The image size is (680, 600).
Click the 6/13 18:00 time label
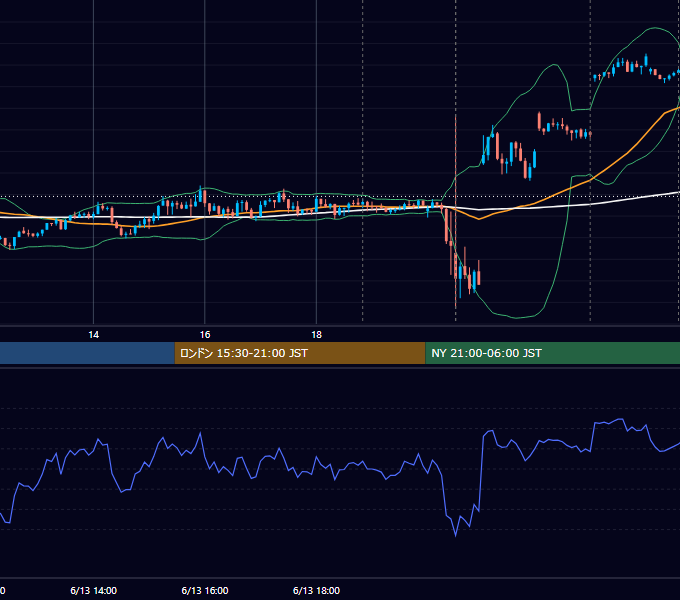pos(317,590)
